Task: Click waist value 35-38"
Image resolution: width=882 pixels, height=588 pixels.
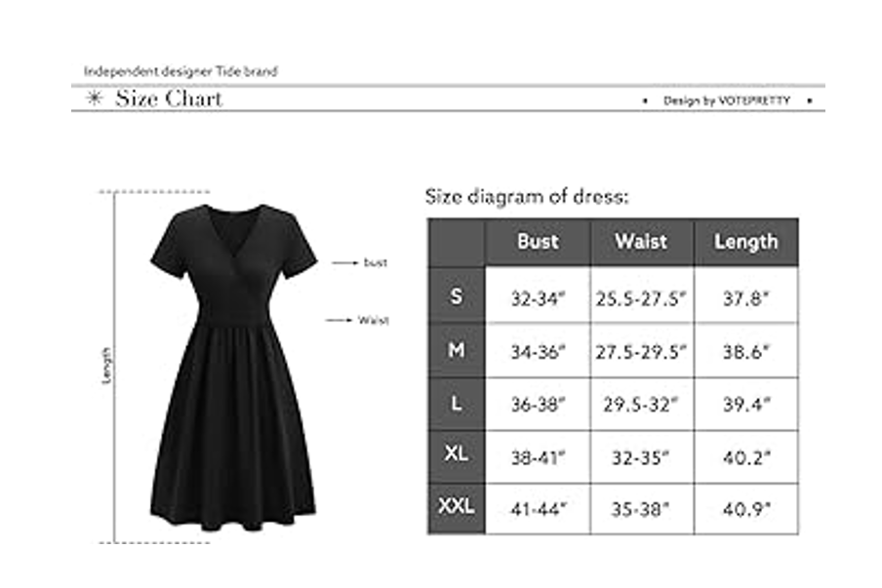Action: (641, 509)
